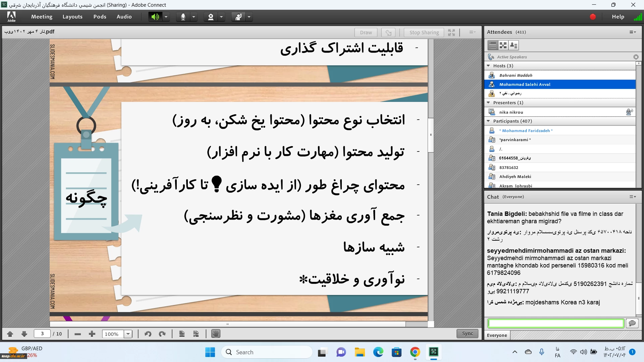Click the share pod vertical scrollbar

point(431,135)
